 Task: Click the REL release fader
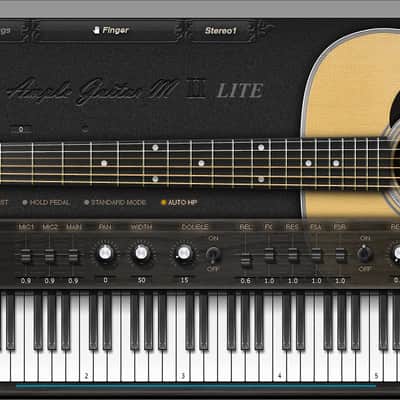(245, 260)
